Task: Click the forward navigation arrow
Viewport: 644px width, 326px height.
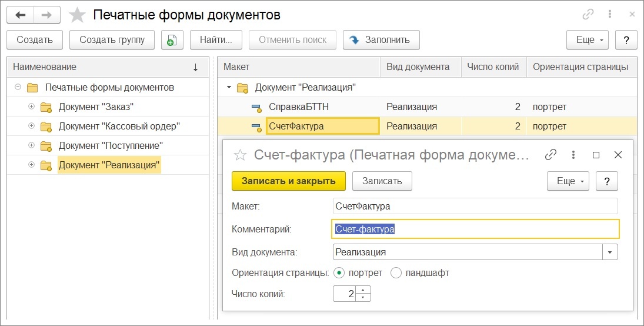Action: pos(47,15)
